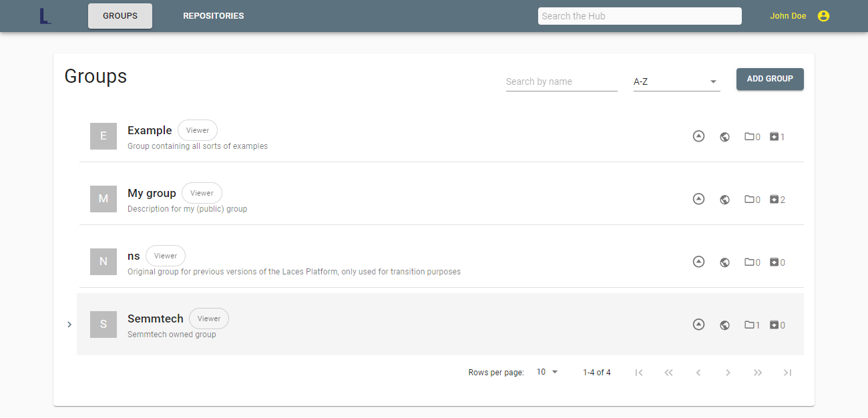Screen dimensions: 868x418
Task: Click the Add Group button
Action: click(x=770, y=79)
